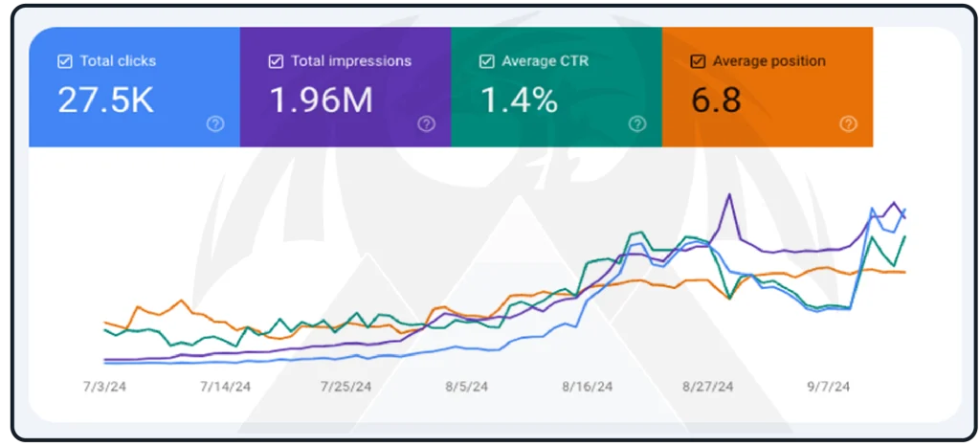Select the 8/27/24 date label
Viewport: 980px width, 446px height.
(707, 387)
